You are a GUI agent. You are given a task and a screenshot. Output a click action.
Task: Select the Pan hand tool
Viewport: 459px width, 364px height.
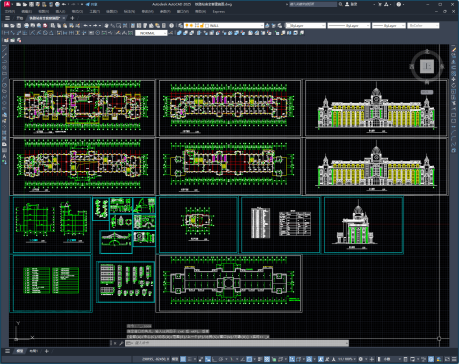pyautogui.click(x=106, y=25)
